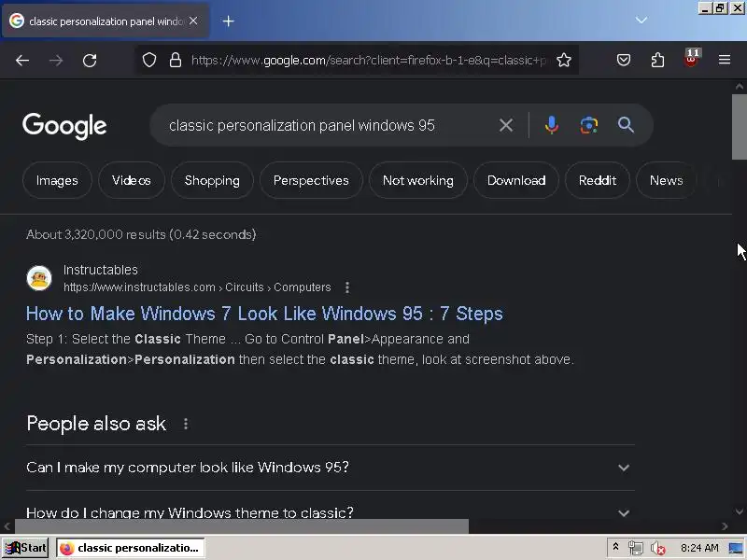Go back to the previous page
Screen dimensions: 747x560
coord(22,61)
